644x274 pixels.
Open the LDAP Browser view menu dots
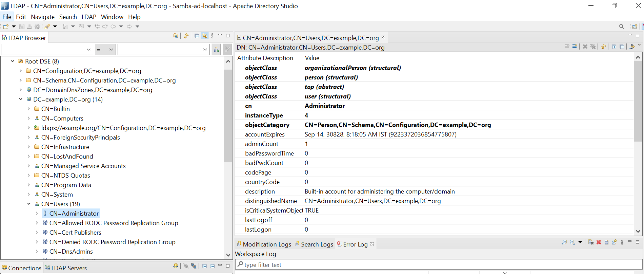pyautogui.click(x=213, y=36)
